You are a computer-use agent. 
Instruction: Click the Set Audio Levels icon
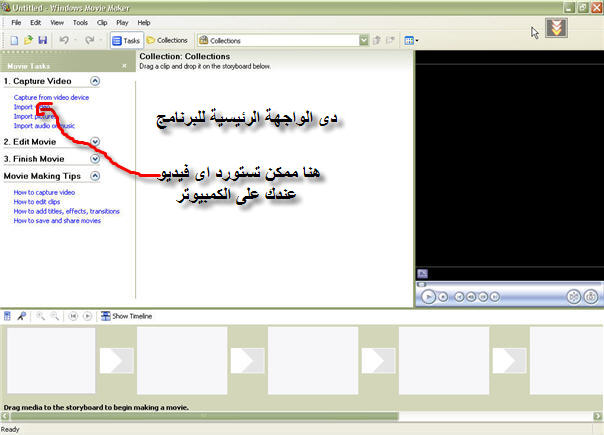click(8, 315)
